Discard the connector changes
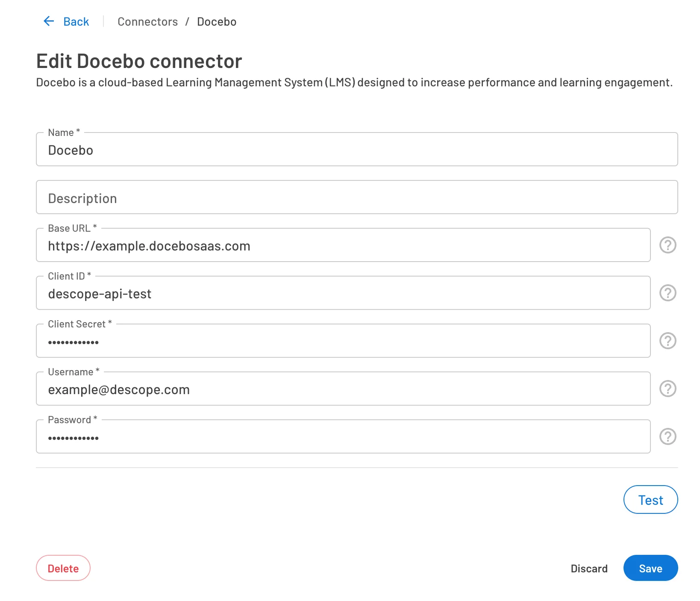The image size is (700, 601). coord(589,568)
